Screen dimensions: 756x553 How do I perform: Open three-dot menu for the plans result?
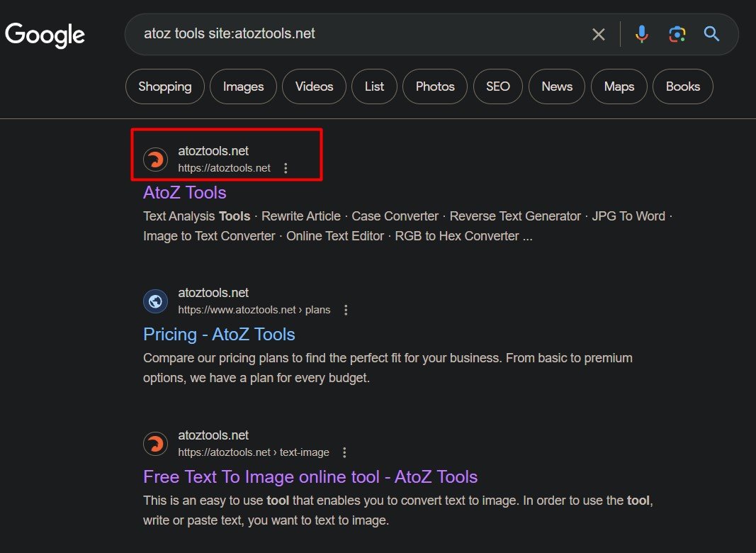pos(346,310)
